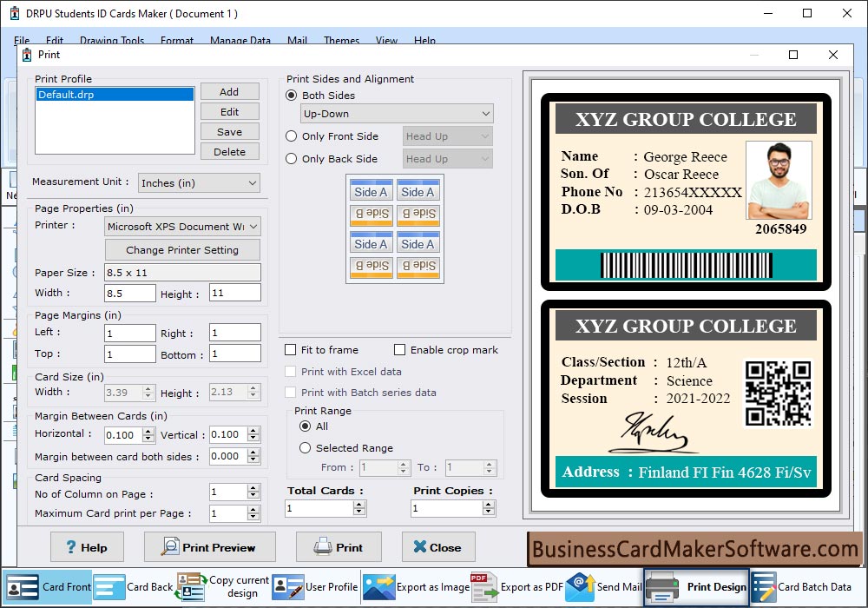Select Only Back Side radio option
This screenshot has height=608, width=868.
point(291,159)
